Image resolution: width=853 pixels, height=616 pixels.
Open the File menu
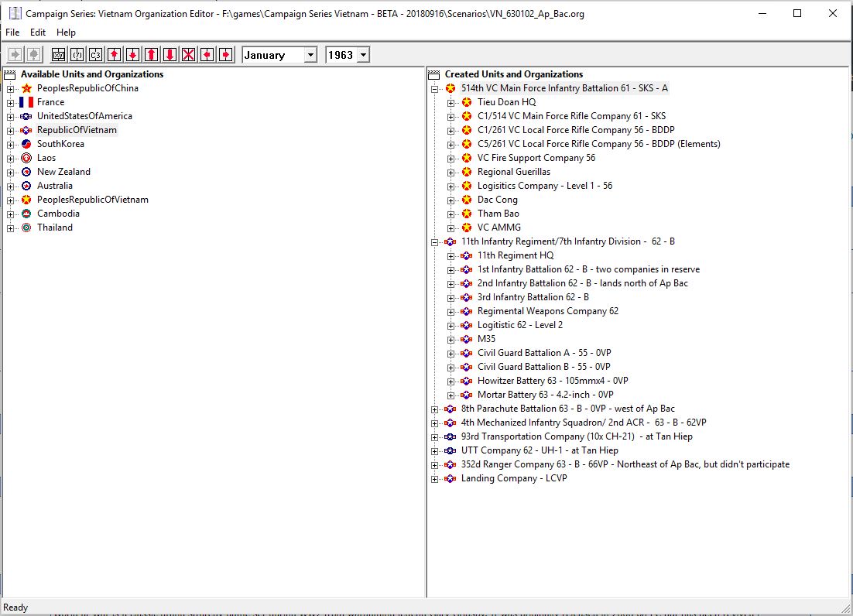[x=12, y=33]
